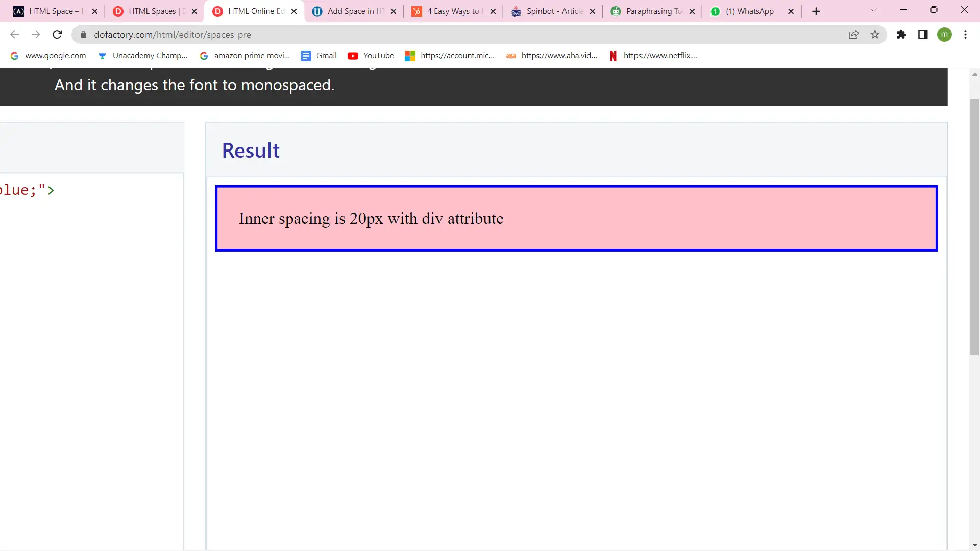Viewport: 980px width, 551px height.
Task: Click the page refresh icon
Action: pyautogui.click(x=57, y=34)
